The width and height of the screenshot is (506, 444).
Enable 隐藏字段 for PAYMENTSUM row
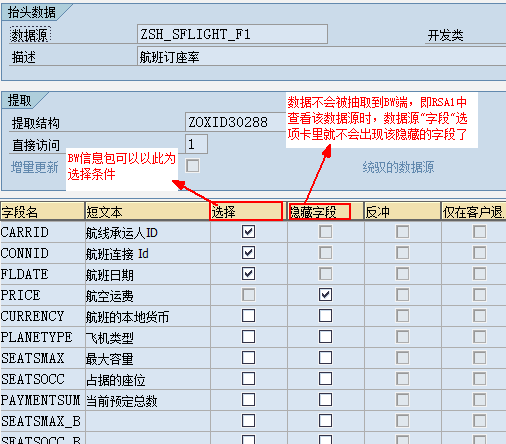tap(325, 400)
